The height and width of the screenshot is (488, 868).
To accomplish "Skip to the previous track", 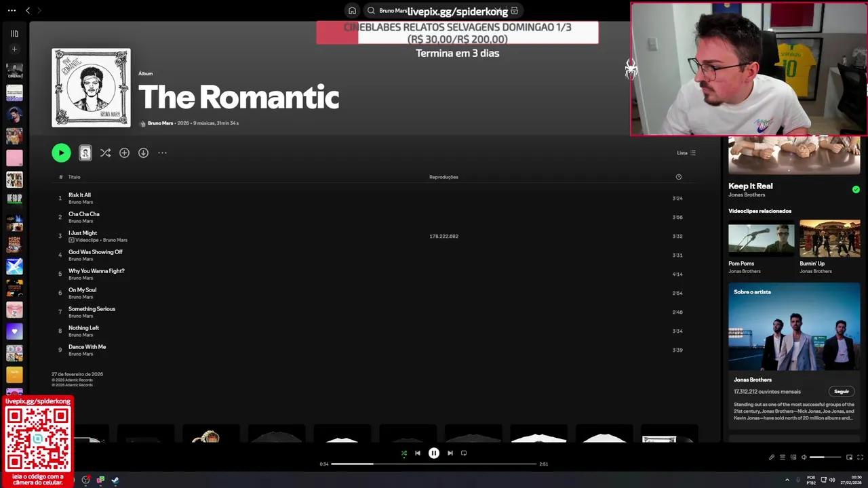I will 418,453.
